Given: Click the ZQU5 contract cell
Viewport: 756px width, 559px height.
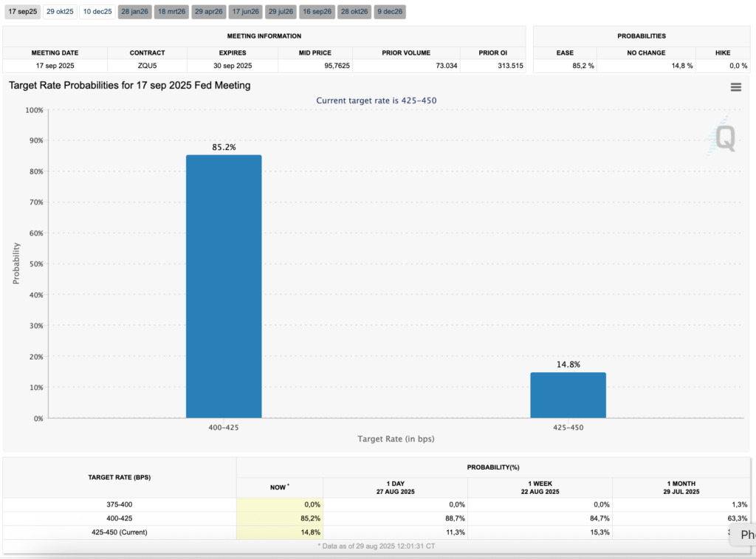Looking at the screenshot, I should pos(147,66).
